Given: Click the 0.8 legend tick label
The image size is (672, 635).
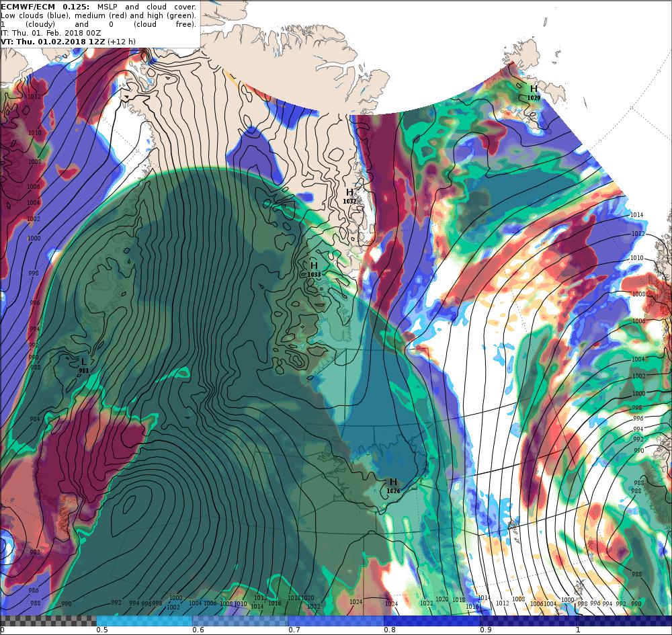Looking at the screenshot, I should click(x=390, y=630).
